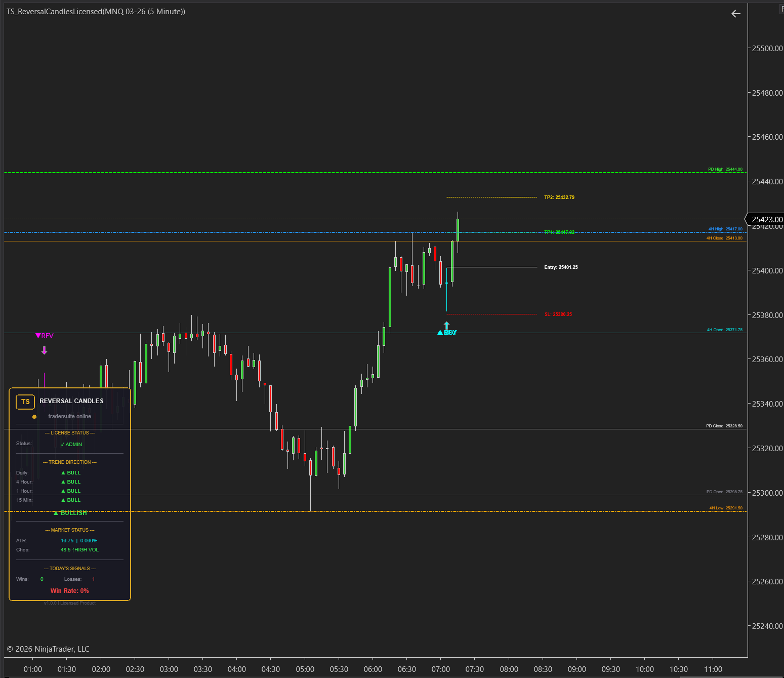Screen dimensions: 784x678
Task: Click the PD Close: 25328.50 label
Action: (x=724, y=426)
